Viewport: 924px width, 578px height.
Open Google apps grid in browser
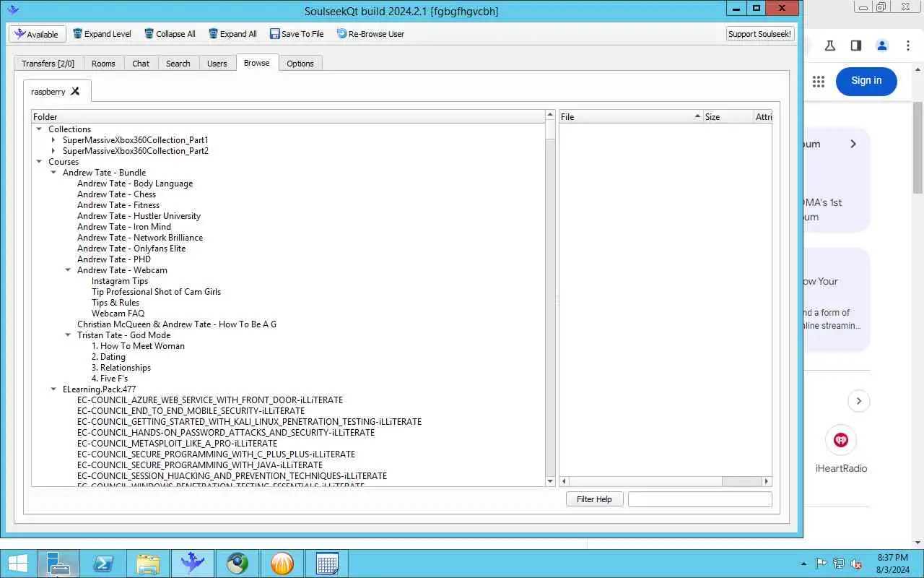click(819, 82)
